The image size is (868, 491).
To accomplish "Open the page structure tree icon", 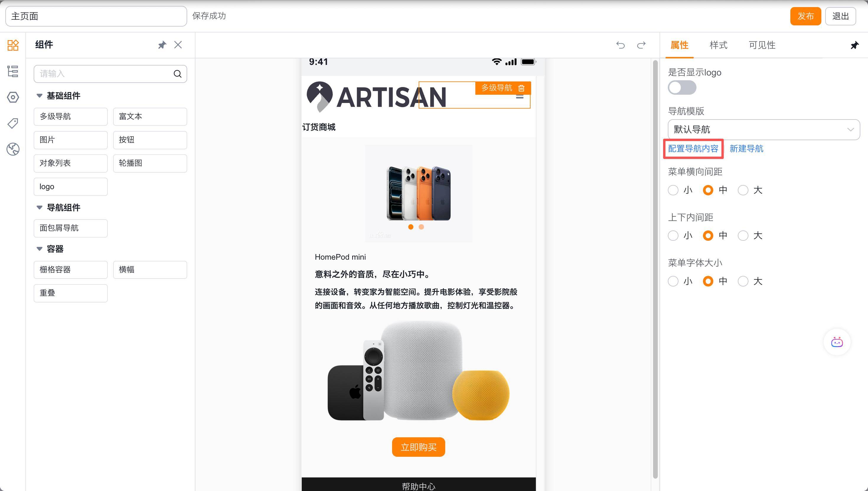I will (x=13, y=71).
